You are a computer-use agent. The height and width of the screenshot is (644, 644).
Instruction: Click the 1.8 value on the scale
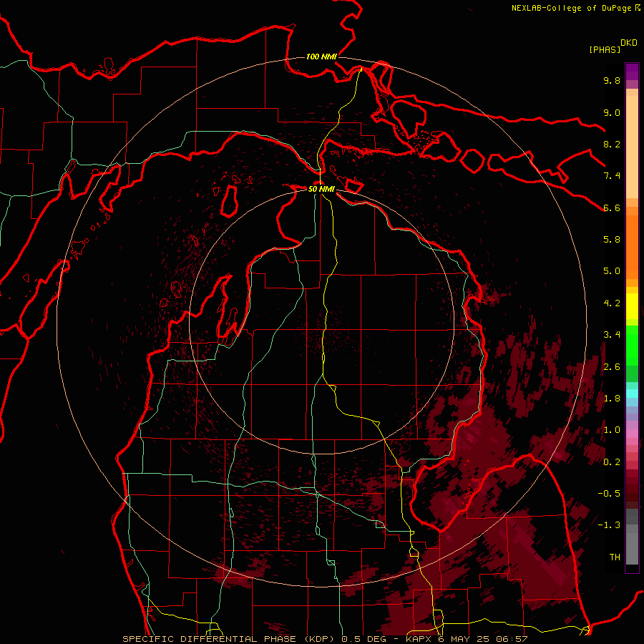612,399
